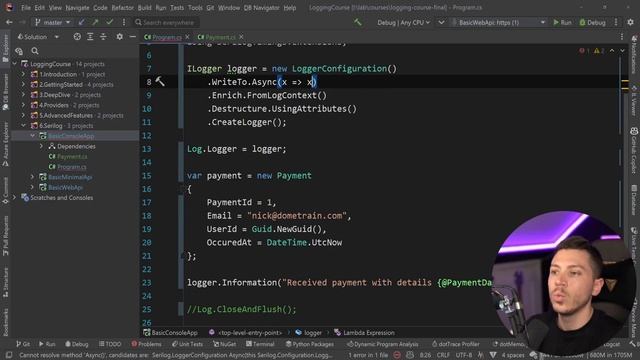
Task: Select the BasicWebApi project
Action: tap(65, 187)
